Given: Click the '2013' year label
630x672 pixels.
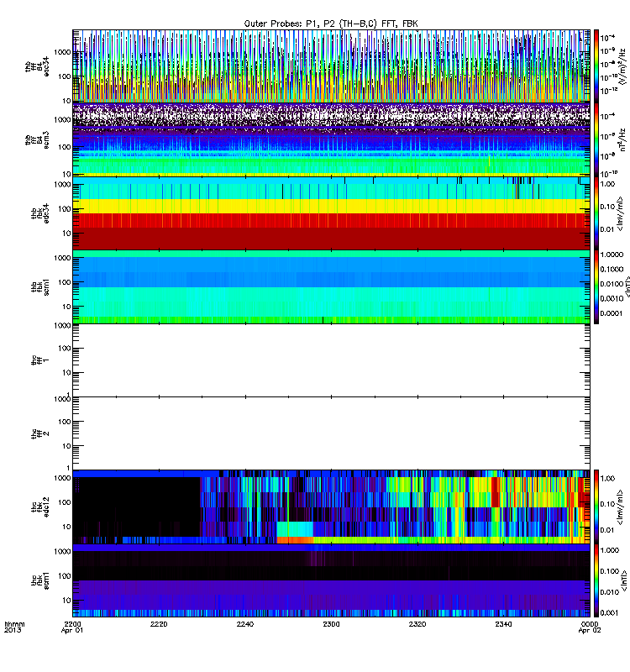Looking at the screenshot, I should pos(13,630).
